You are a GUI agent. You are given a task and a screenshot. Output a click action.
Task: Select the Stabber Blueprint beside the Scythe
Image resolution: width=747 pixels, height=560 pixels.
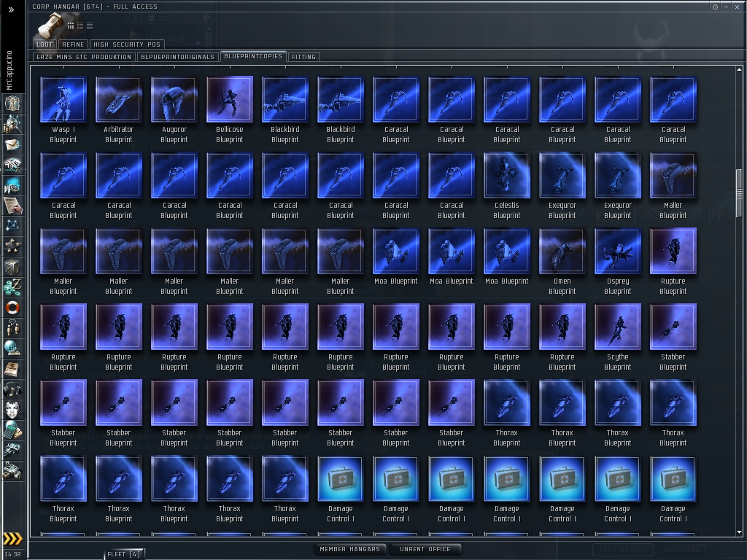coord(673,338)
